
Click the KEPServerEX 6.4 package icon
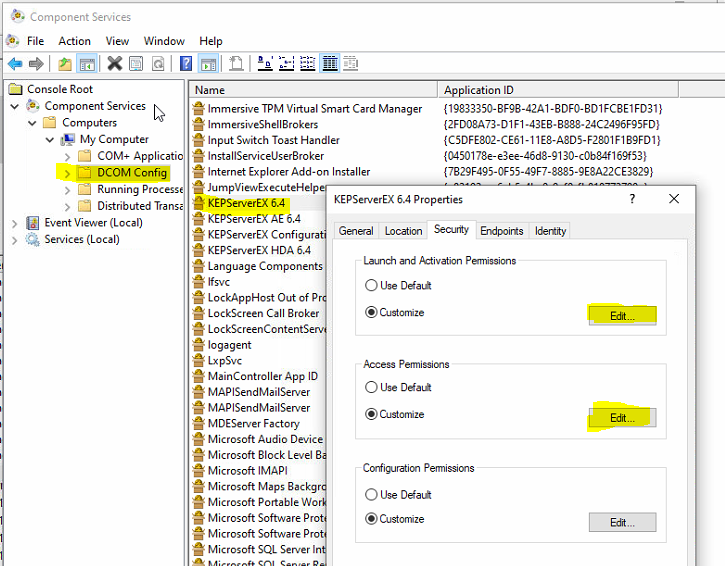pos(199,203)
